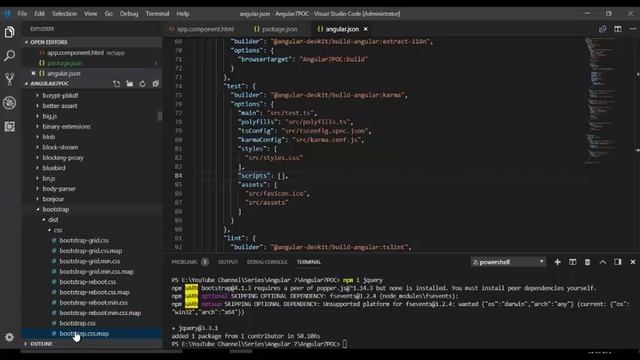Select the bootstrap.css.map file

84,333
